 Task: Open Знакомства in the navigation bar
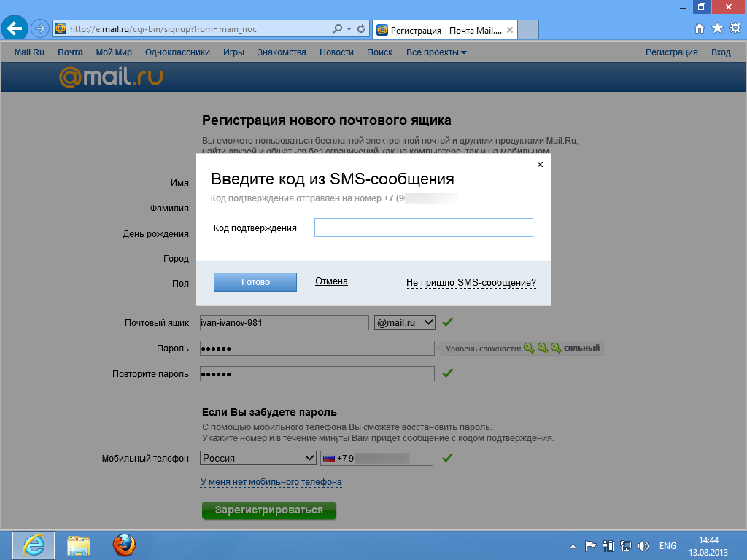tap(282, 52)
